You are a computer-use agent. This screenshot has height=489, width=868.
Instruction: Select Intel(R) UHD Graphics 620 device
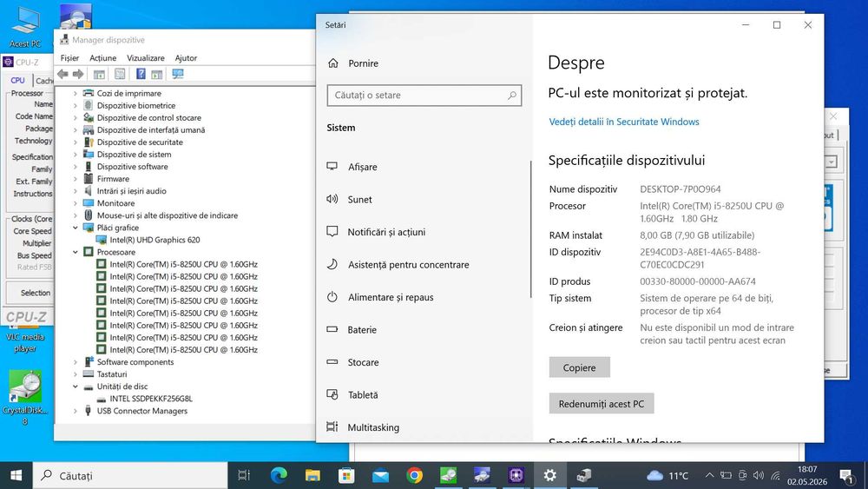point(155,240)
